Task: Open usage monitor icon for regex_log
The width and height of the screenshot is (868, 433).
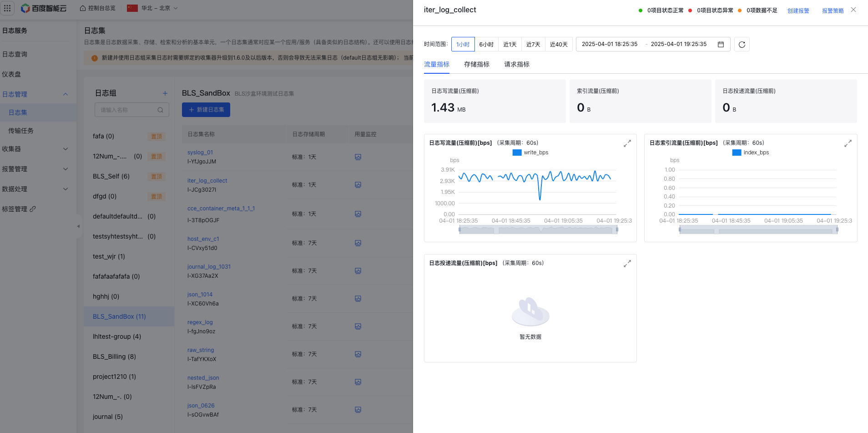Action: click(358, 326)
